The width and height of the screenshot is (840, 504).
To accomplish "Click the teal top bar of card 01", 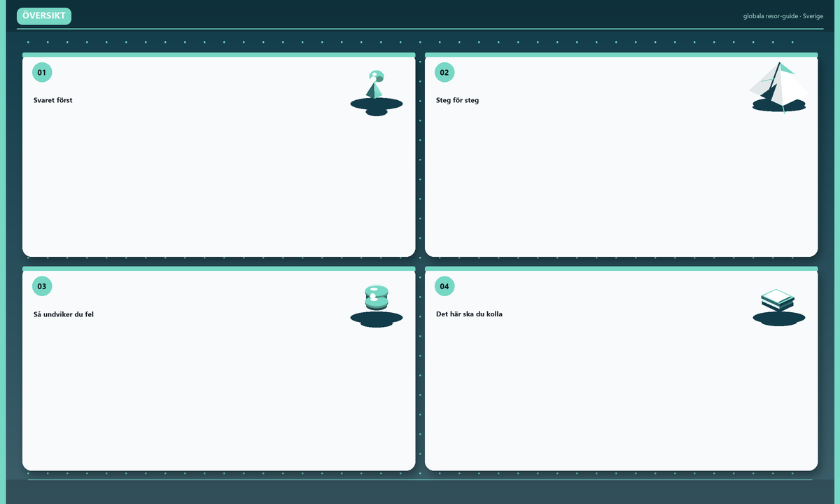I will coord(219,55).
